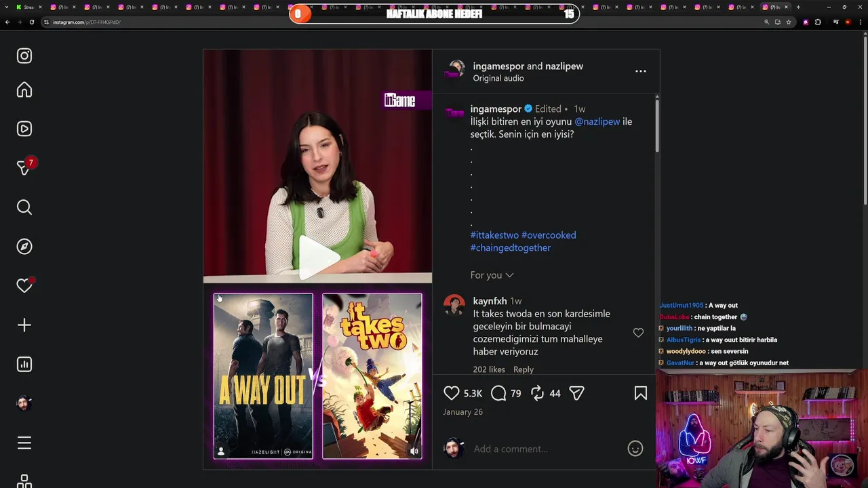
Task: Open the #ittakestwo hashtag
Action: tap(494, 235)
